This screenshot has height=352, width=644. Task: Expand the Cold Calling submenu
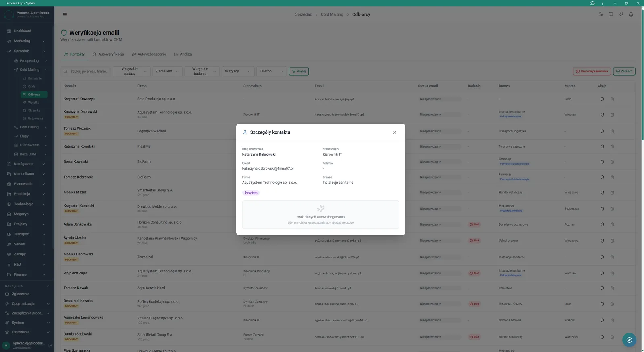[30, 127]
